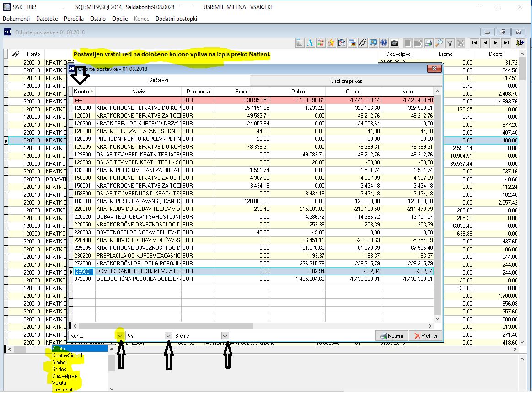Expand the Konto grouping dropdown arrow
Screen dimensions: 532x393
(120, 336)
